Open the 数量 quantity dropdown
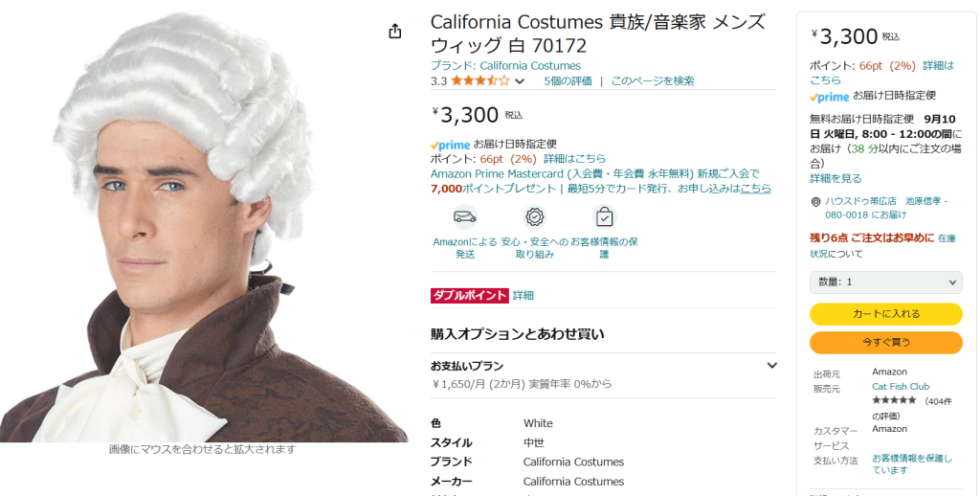Screen dimensions: 980x496 [885, 282]
